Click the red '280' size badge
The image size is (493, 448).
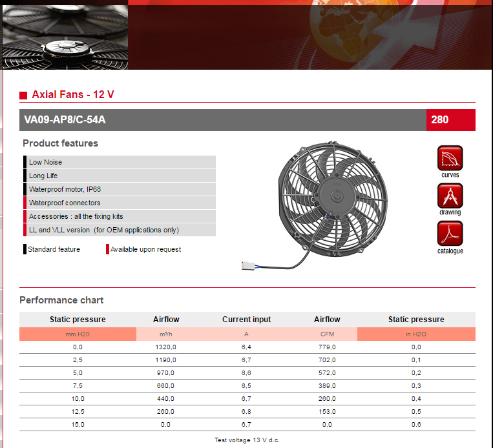[450, 120]
